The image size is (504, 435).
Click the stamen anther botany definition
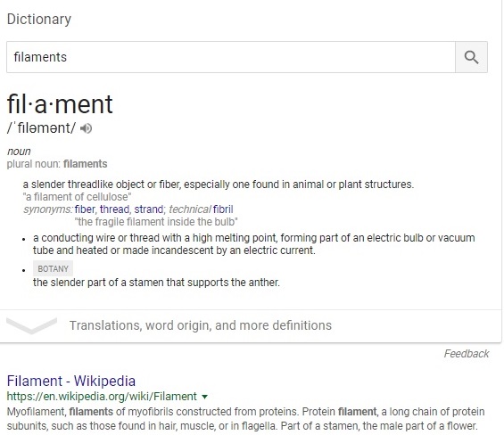pos(156,283)
